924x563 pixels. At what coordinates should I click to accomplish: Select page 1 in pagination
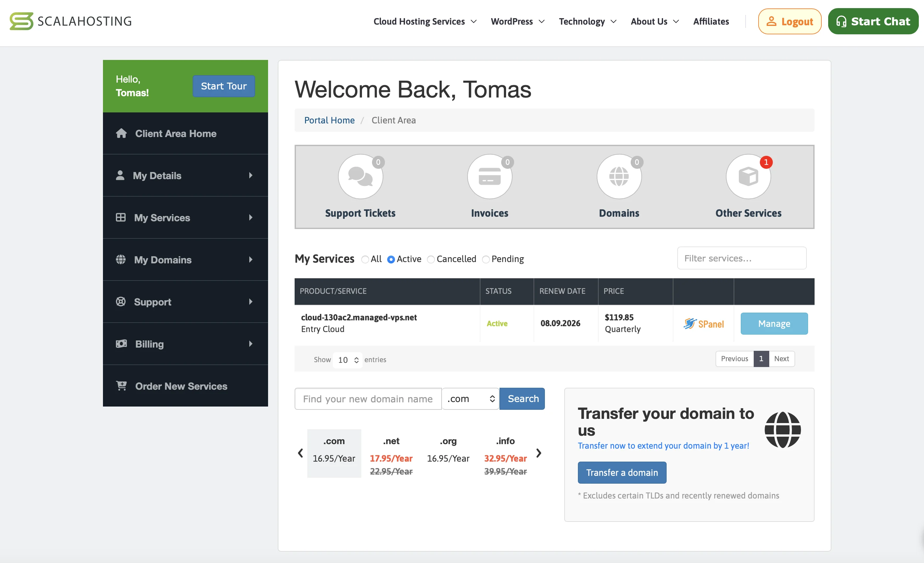pos(761,359)
